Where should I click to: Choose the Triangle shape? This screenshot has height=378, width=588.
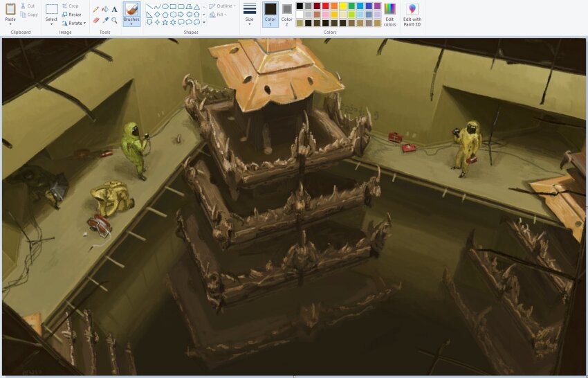click(196, 6)
